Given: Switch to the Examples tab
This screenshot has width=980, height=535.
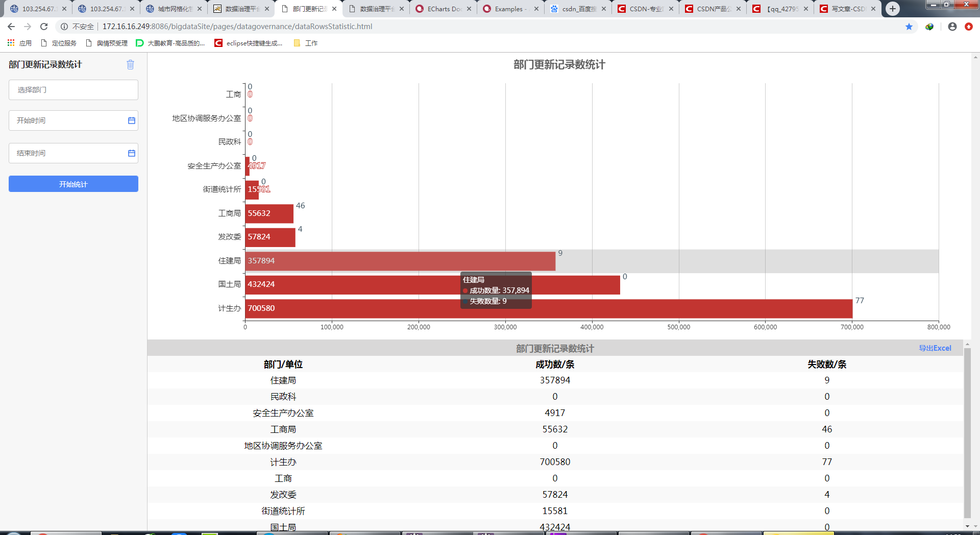Looking at the screenshot, I should (510, 9).
